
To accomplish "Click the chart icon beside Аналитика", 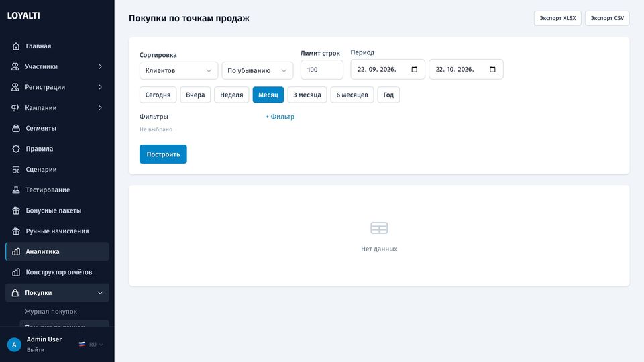I will (16, 251).
